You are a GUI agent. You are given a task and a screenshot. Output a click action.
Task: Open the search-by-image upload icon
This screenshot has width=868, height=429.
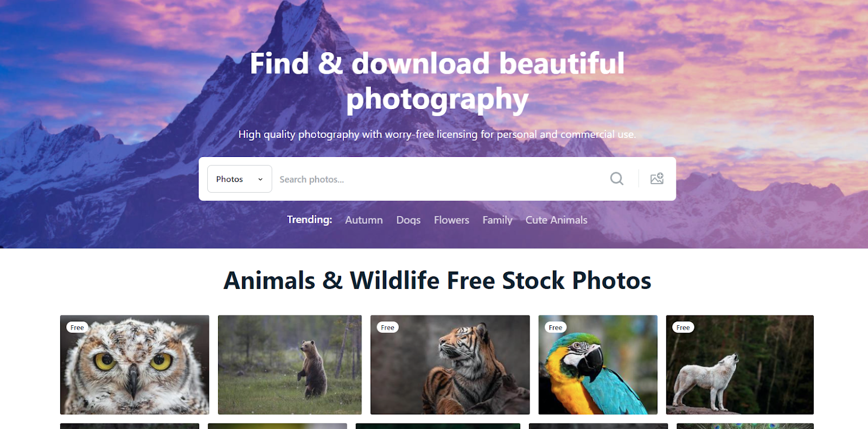pyautogui.click(x=657, y=179)
